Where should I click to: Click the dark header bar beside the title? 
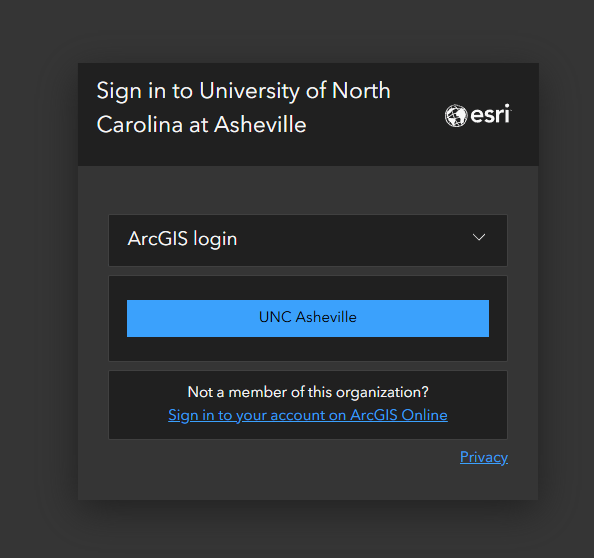click(417, 148)
